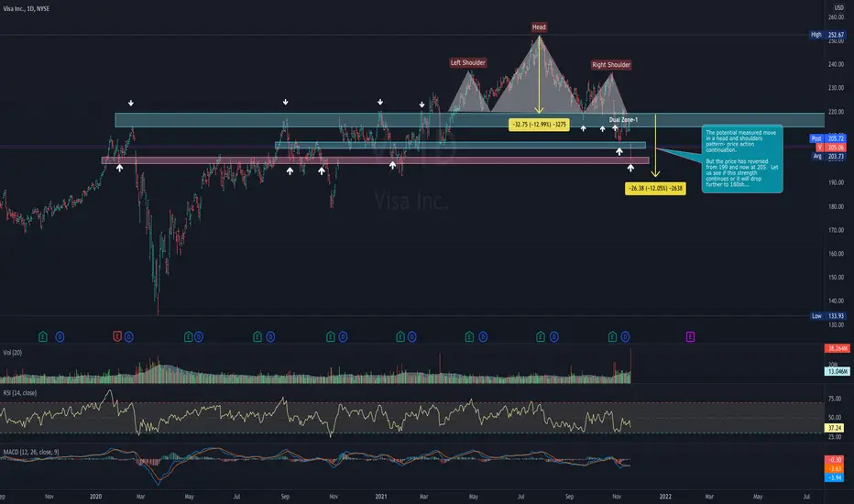
Task: Select the teal head-and-shoulders comment callout
Action: coord(742,159)
